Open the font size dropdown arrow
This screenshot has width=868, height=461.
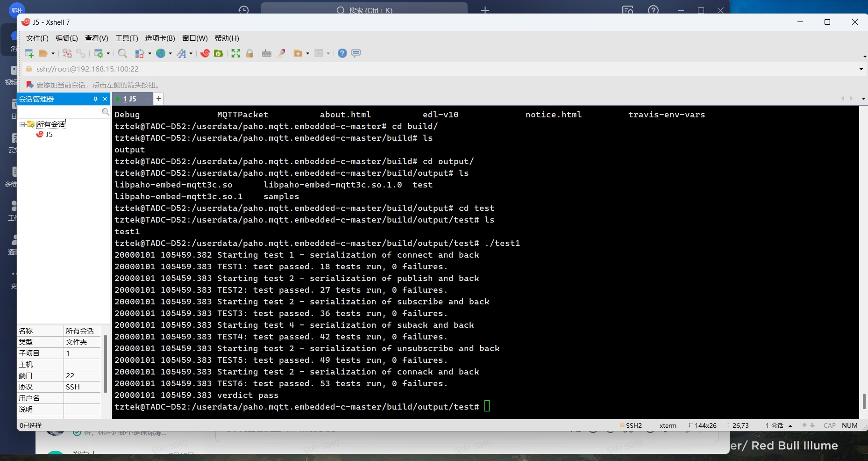191,53
